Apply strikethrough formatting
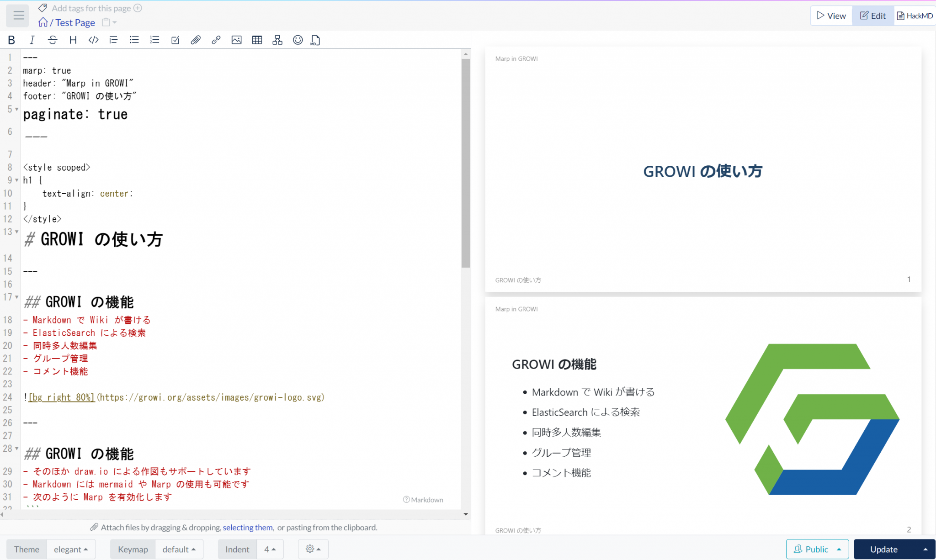Viewport: 936px width, 560px height. (x=52, y=40)
